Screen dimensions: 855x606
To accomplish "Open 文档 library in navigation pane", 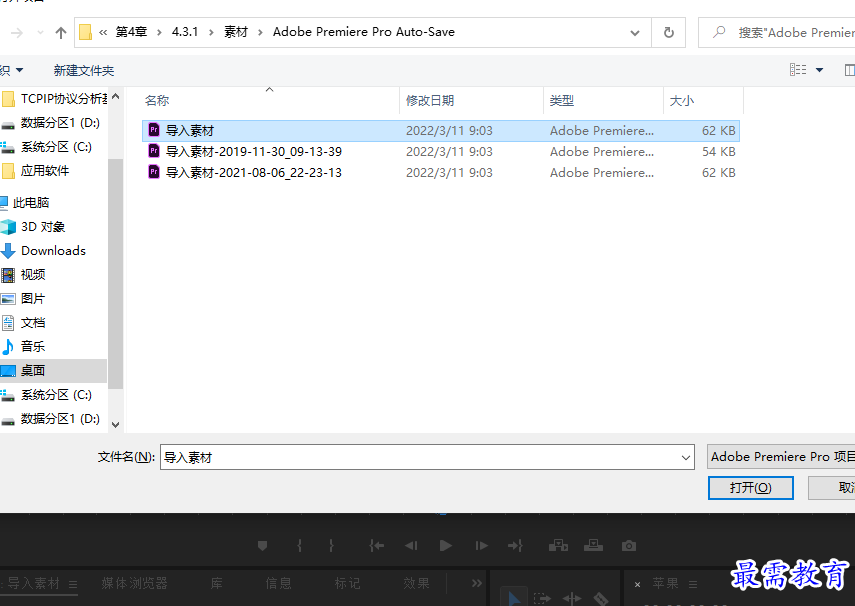I will pos(23,322).
